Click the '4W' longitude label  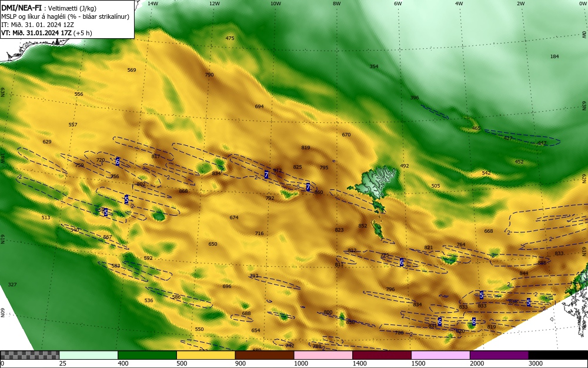[x=459, y=4]
